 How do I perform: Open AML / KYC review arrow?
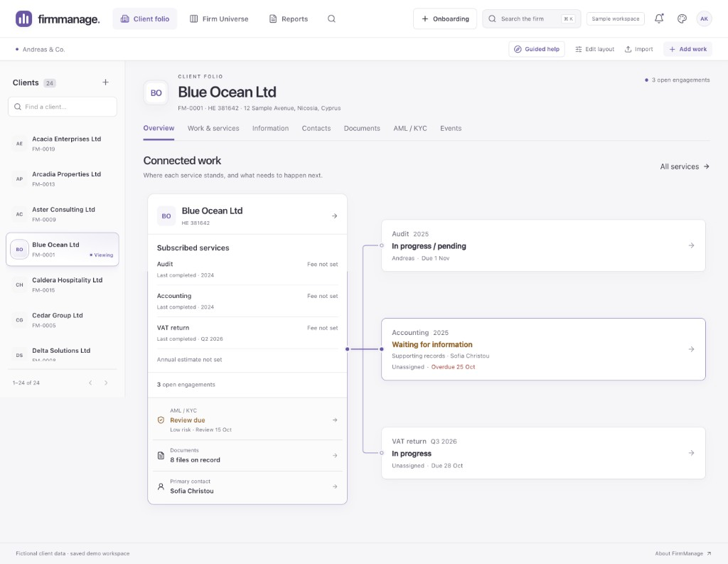[x=335, y=420]
